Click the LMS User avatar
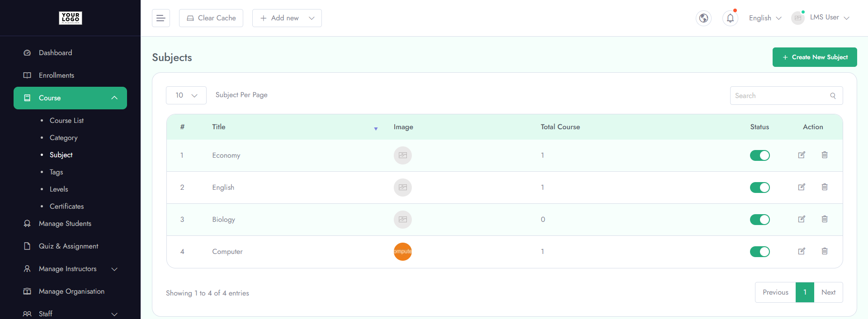Image resolution: width=868 pixels, height=319 pixels. 798,18
